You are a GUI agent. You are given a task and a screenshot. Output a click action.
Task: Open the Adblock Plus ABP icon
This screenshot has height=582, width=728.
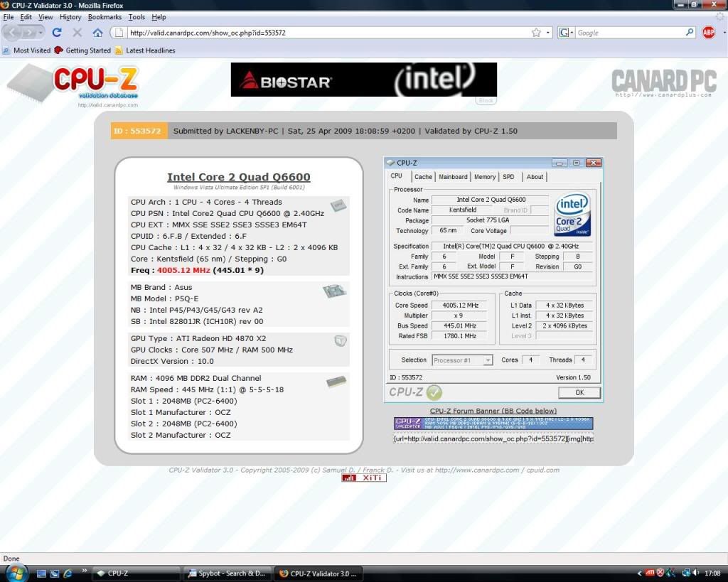coord(709,33)
